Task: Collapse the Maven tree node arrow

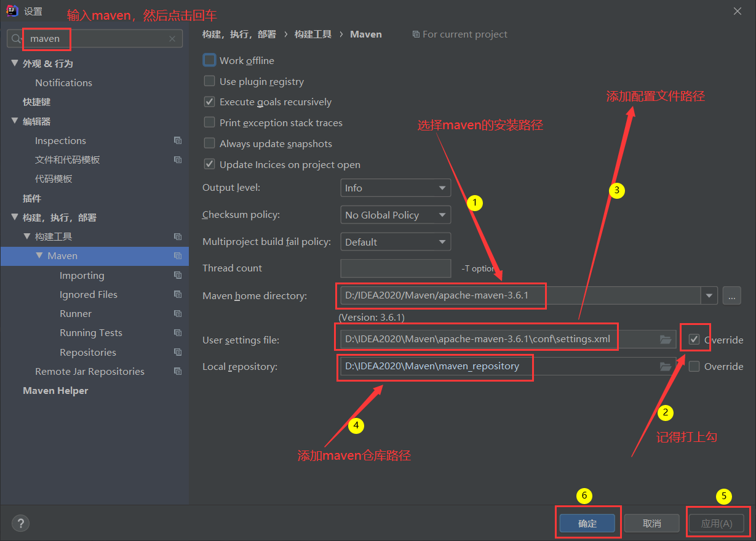Action: pyautogui.click(x=39, y=255)
